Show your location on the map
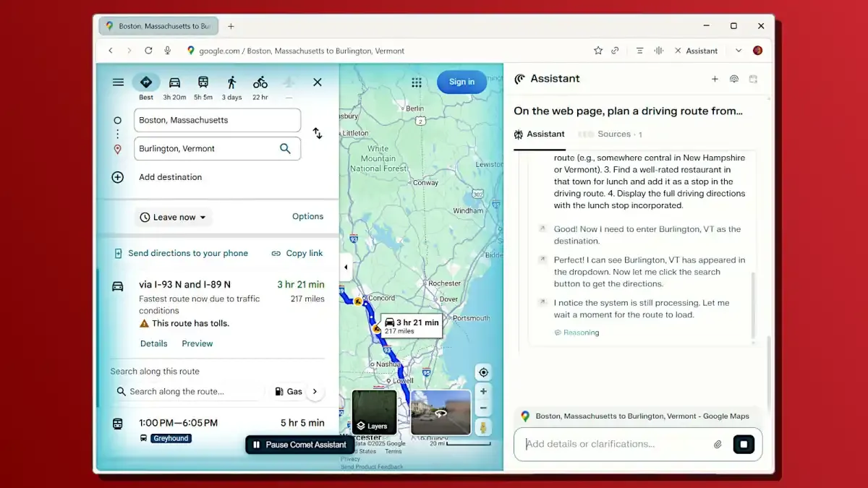 [483, 372]
